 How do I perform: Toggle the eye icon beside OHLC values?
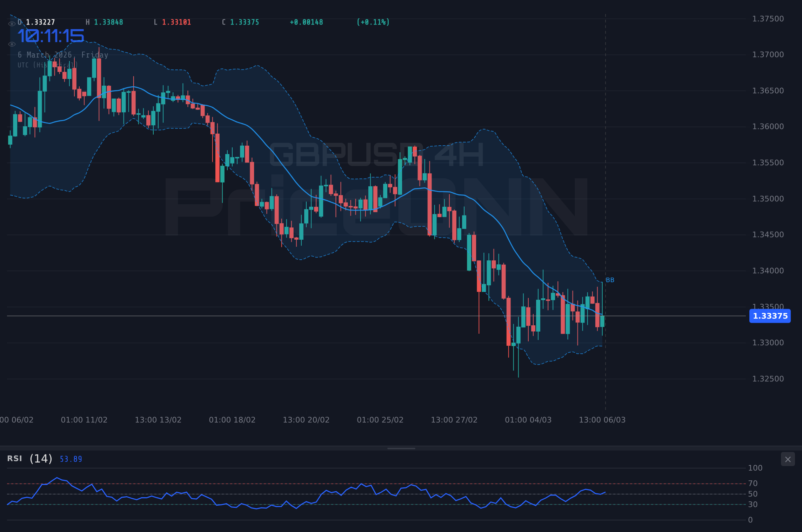click(x=12, y=24)
